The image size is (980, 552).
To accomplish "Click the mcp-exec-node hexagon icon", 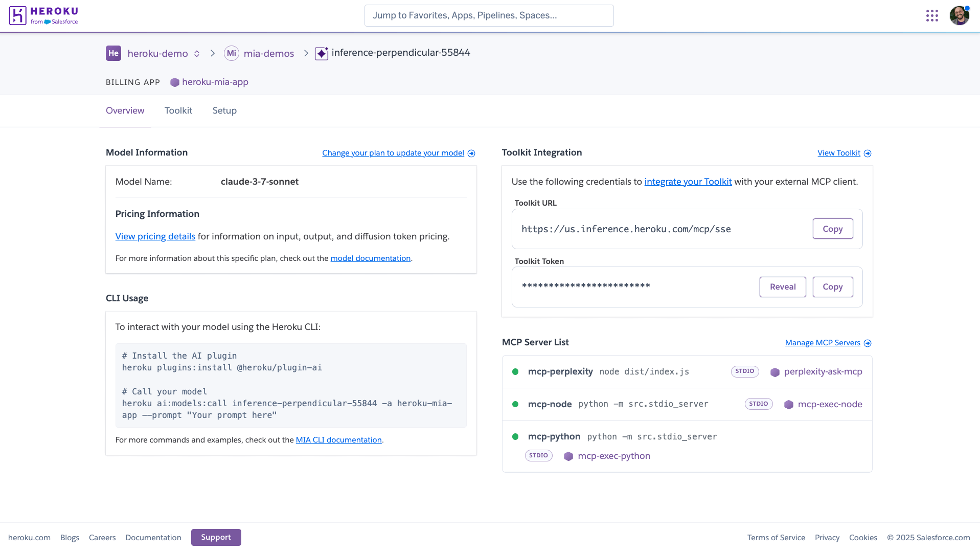I will (788, 404).
